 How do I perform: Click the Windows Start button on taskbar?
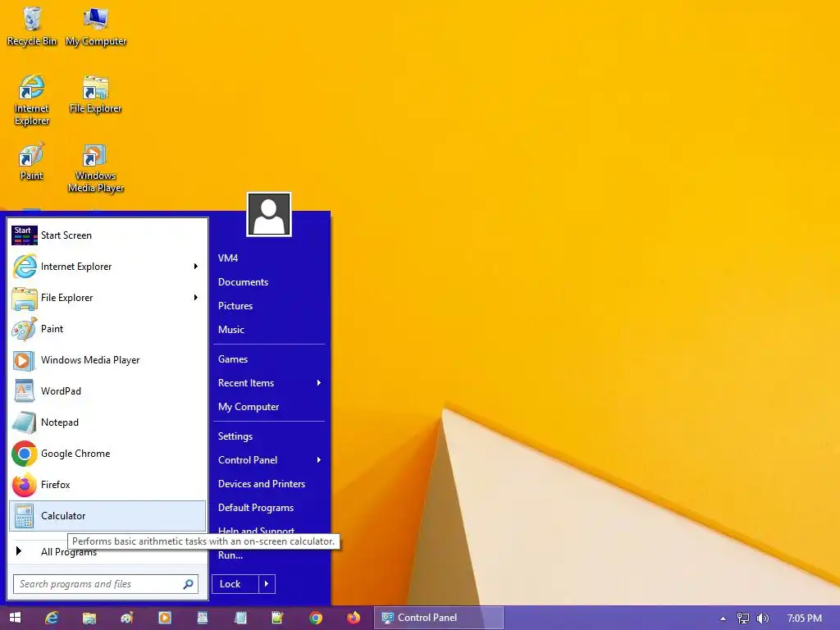(x=15, y=618)
